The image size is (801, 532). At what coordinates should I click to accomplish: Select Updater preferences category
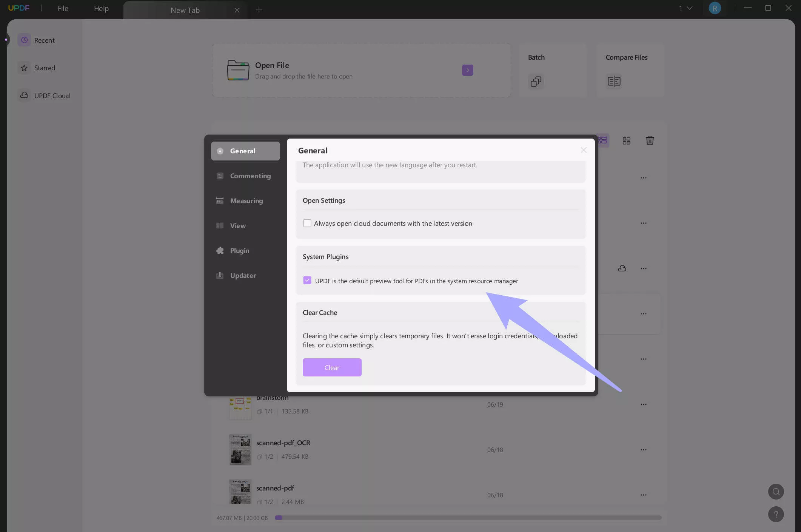click(245, 276)
